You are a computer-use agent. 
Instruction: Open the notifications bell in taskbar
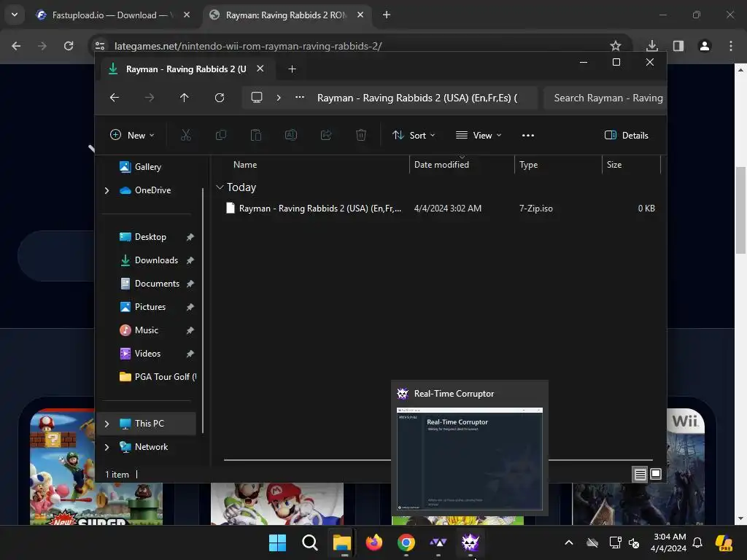[x=697, y=542]
